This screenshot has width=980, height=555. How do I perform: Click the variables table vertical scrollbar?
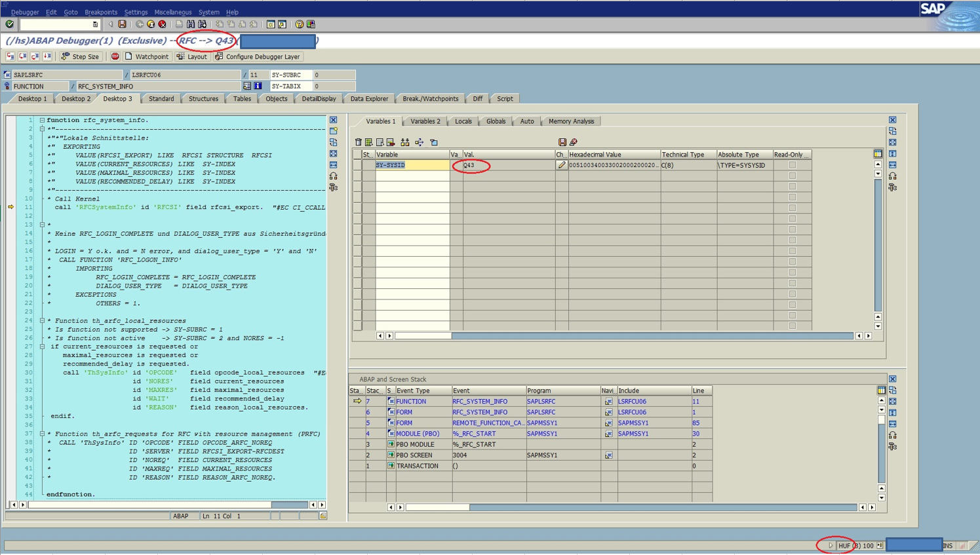(x=878, y=244)
